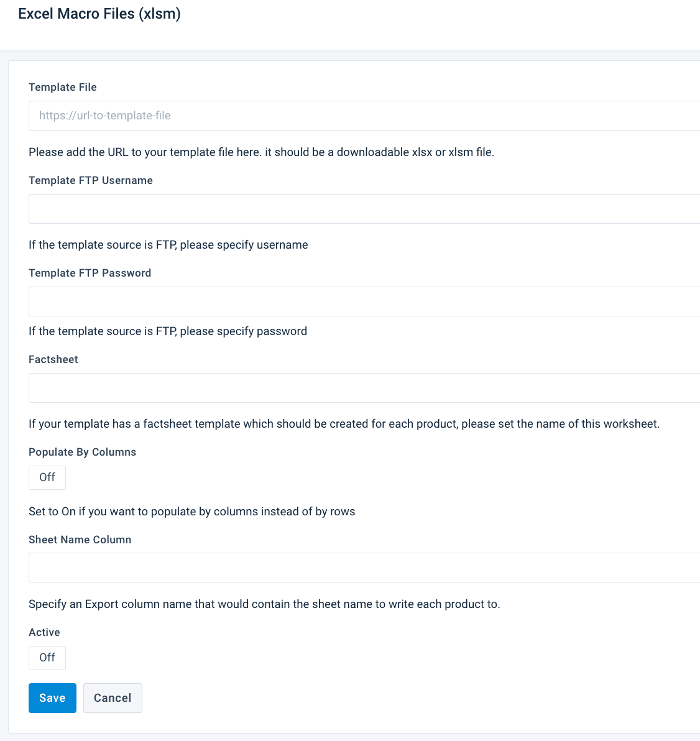Viewport: 700px width, 741px height.
Task: Select the Factsheet worksheet name input
Action: pos(364,388)
